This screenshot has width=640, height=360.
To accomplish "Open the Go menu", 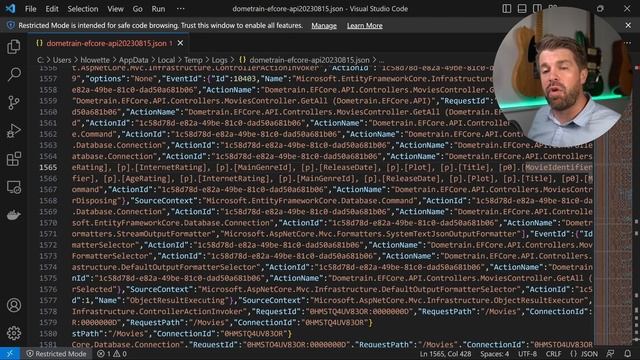I will point(138,9).
